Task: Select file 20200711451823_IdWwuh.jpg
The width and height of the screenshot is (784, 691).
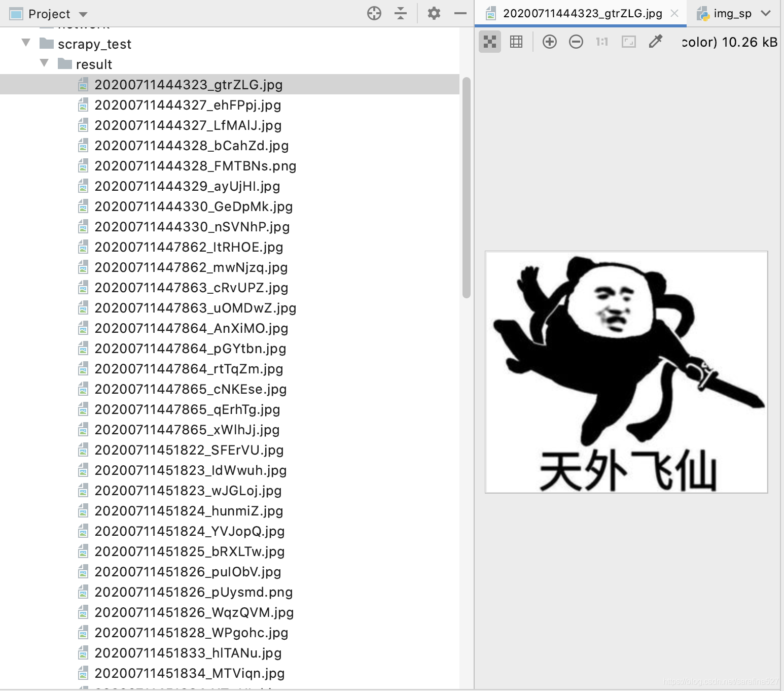Action: tap(191, 470)
